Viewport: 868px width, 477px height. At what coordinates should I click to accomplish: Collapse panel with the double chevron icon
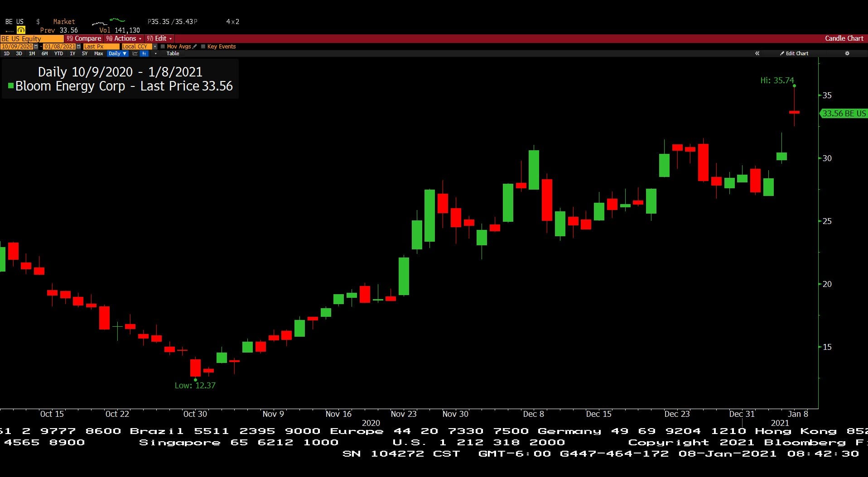tap(757, 53)
